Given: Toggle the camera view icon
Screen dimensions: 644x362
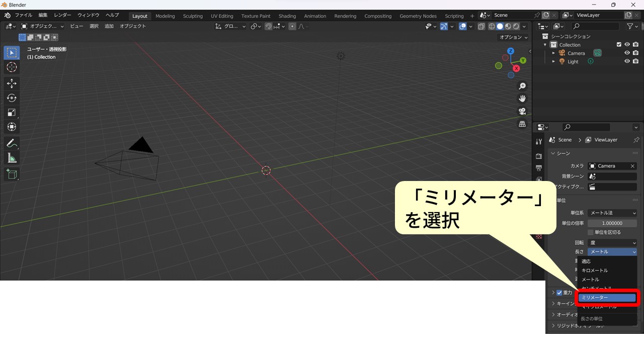Looking at the screenshot, I should (x=522, y=111).
